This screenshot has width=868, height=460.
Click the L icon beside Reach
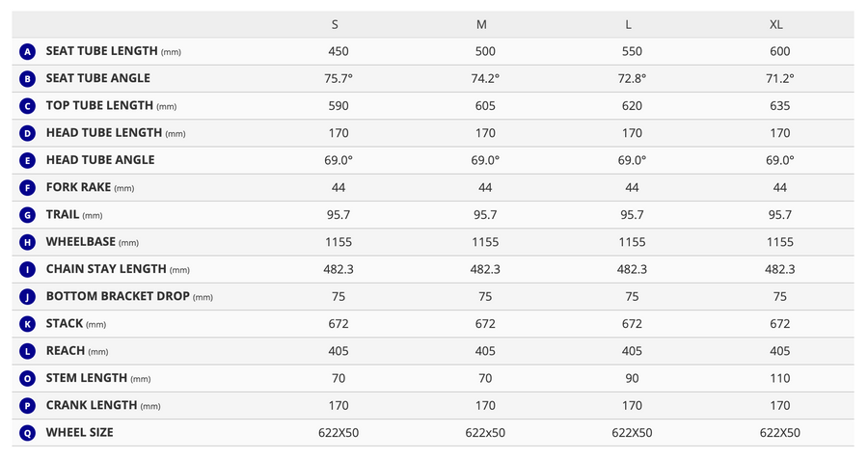click(27, 351)
